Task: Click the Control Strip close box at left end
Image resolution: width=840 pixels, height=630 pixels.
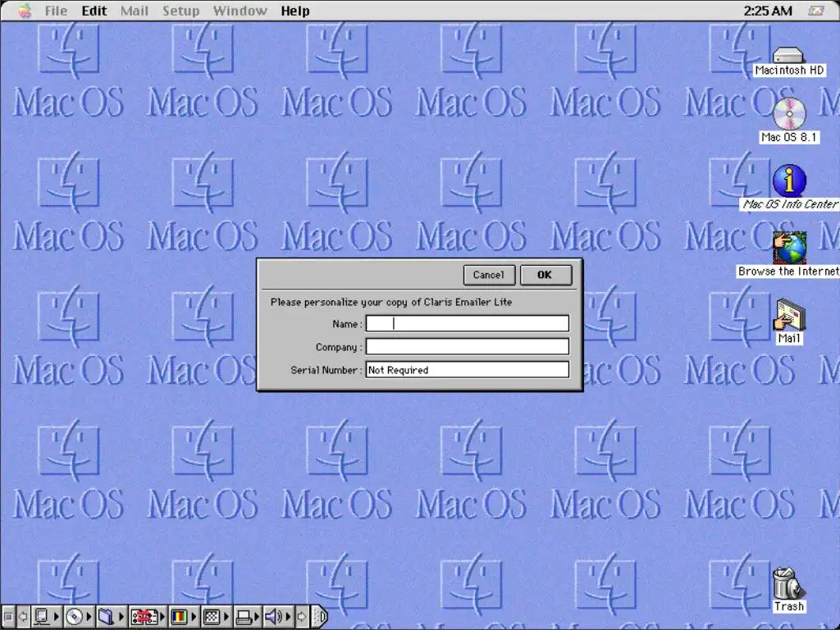Action: pos(8,617)
